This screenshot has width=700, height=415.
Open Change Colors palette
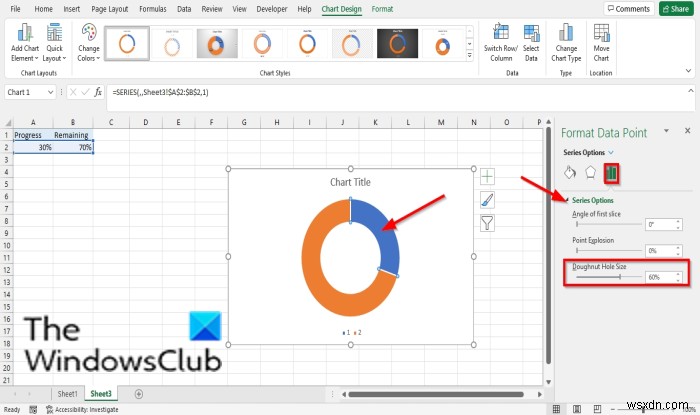pos(88,43)
